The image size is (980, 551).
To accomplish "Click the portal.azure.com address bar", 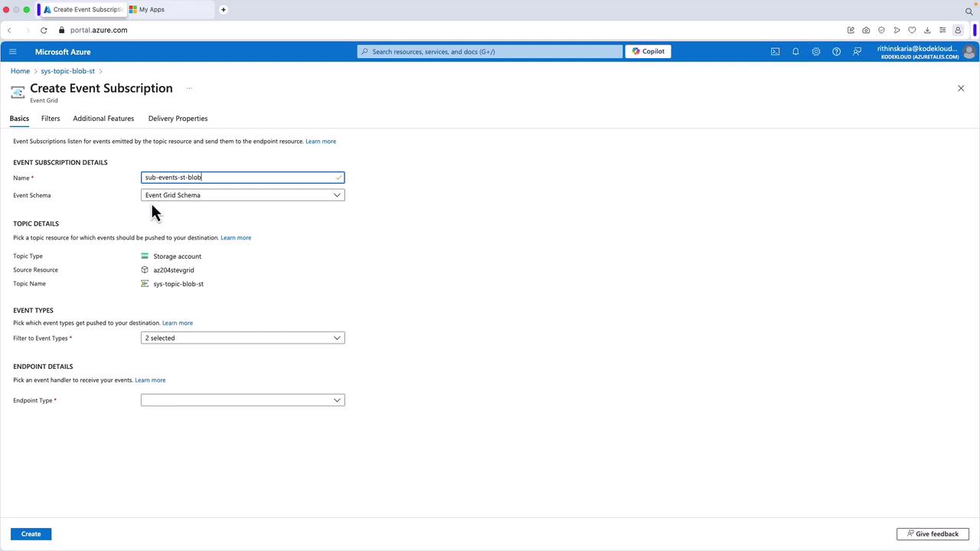I will (x=99, y=31).
